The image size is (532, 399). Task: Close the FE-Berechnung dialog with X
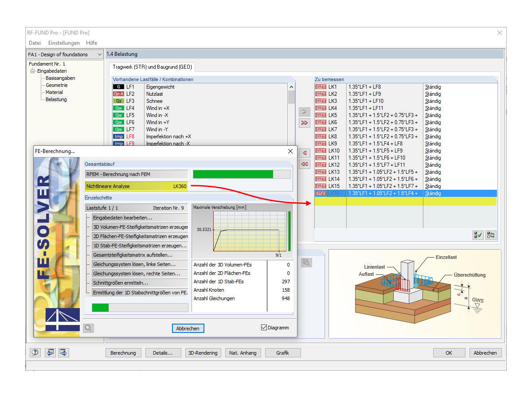click(290, 151)
